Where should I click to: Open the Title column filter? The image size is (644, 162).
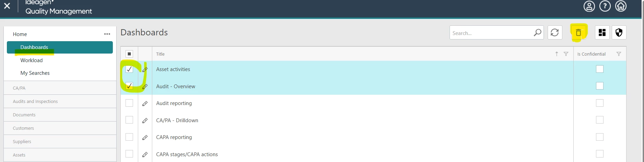point(566,54)
